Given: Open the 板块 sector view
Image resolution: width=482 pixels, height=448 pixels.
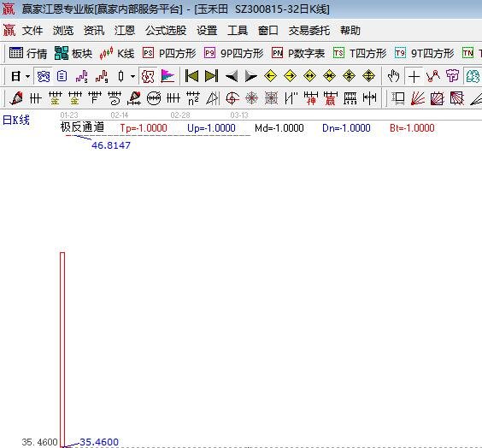Looking at the screenshot, I should click(73, 54).
